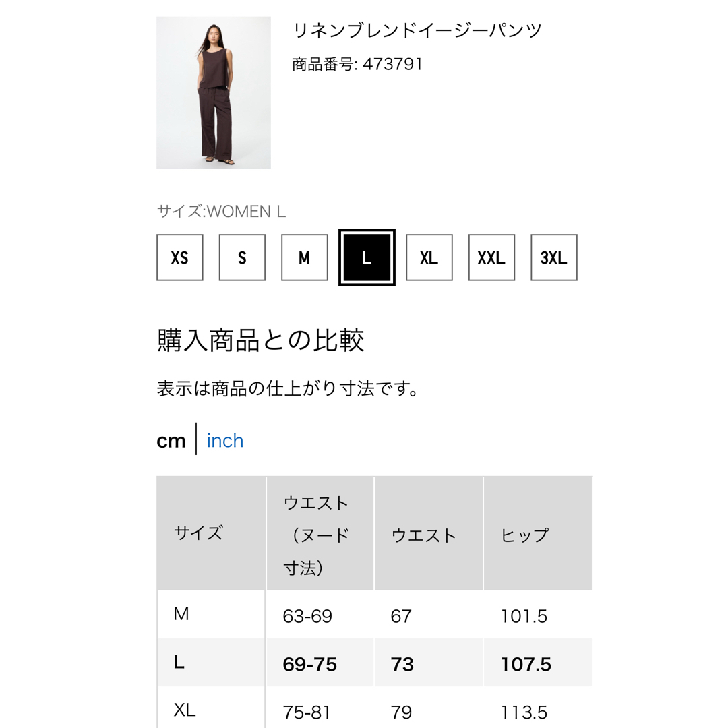Image resolution: width=728 pixels, height=728 pixels.
Task: Click the リネンブレンドイージーパンツ product title
Action: pos(417,30)
